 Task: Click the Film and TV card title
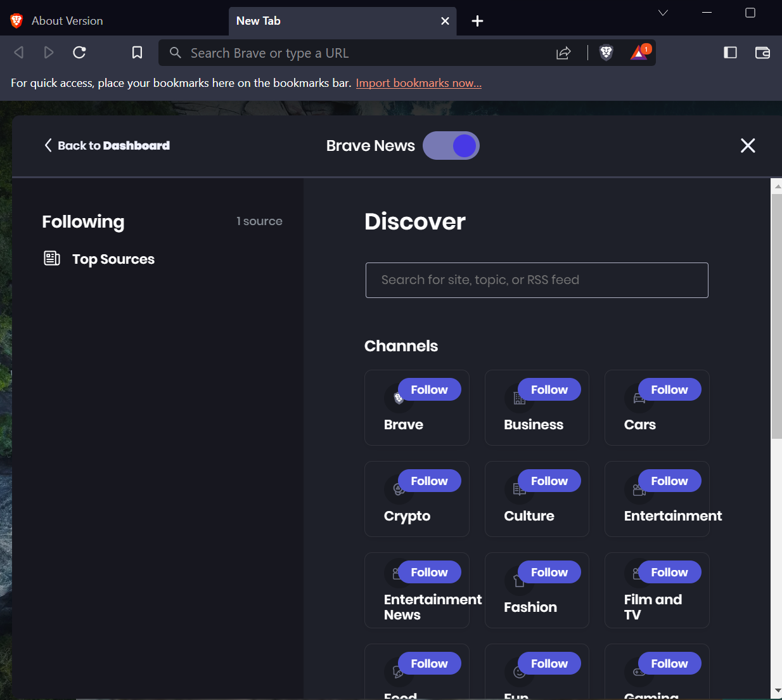click(x=653, y=607)
